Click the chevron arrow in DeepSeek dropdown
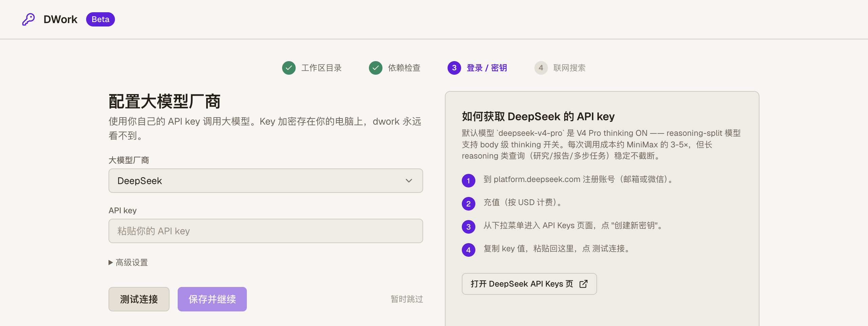This screenshot has width=868, height=326. point(409,181)
